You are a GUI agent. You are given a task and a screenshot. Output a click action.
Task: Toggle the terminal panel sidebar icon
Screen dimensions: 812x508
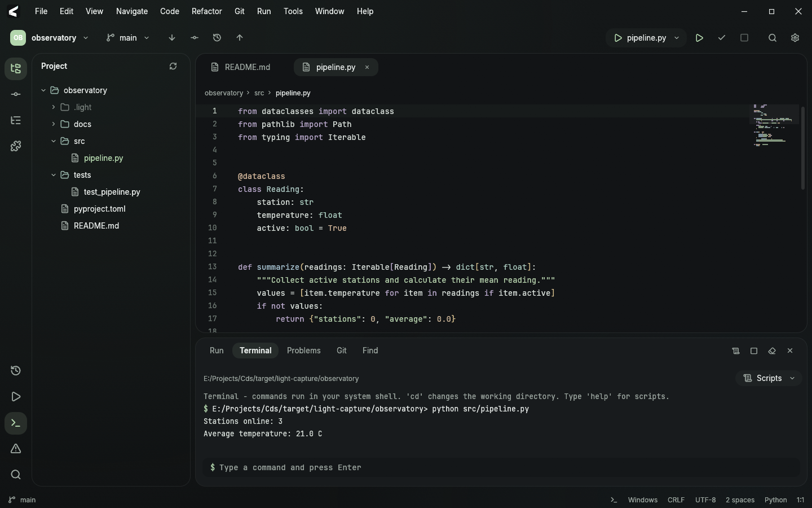(x=16, y=423)
